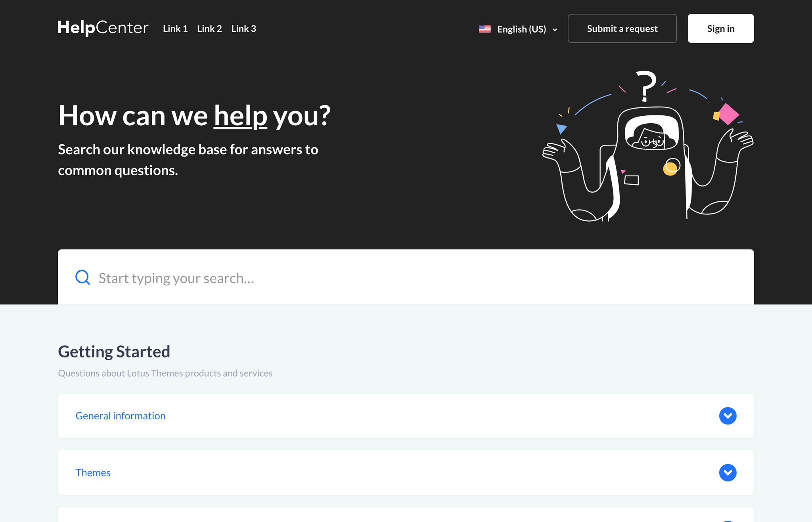Open Link 3 in navigation
This screenshot has width=812, height=522.
click(243, 29)
